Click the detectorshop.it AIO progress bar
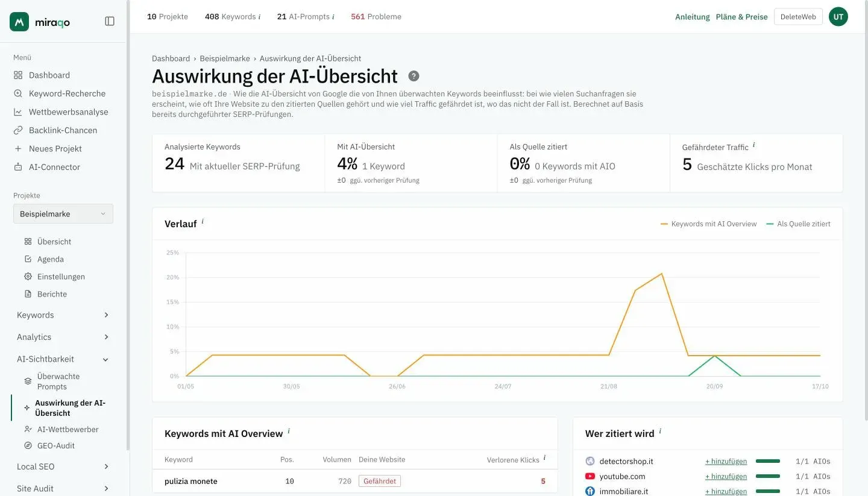 tap(768, 461)
